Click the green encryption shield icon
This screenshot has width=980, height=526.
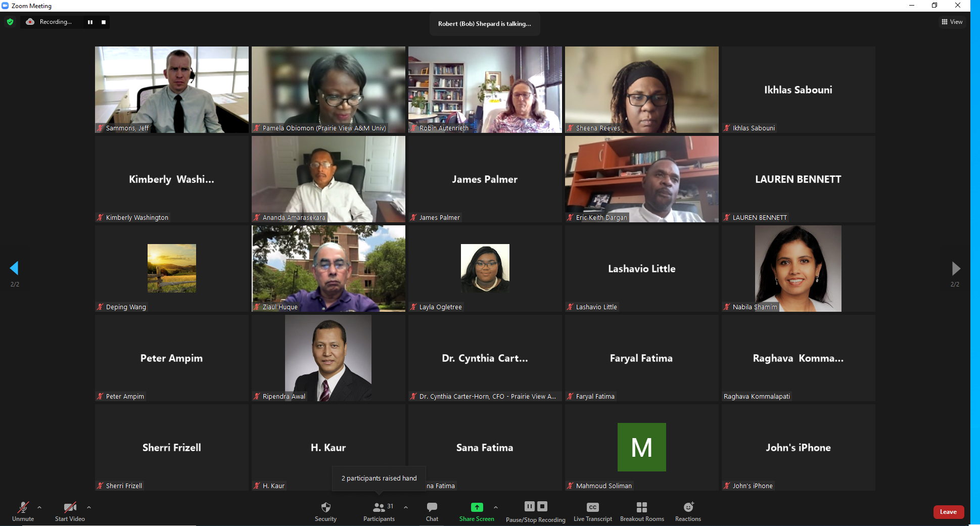coord(10,22)
